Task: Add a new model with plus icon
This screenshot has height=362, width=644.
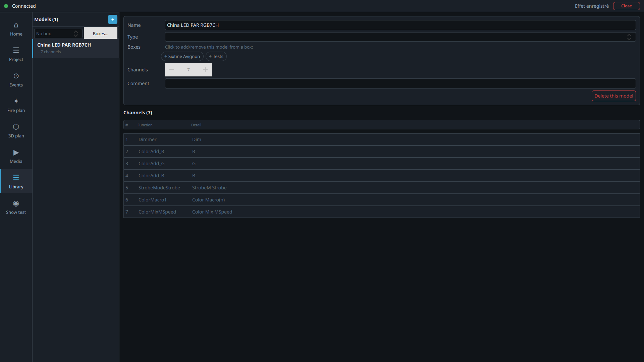Action: (113, 19)
